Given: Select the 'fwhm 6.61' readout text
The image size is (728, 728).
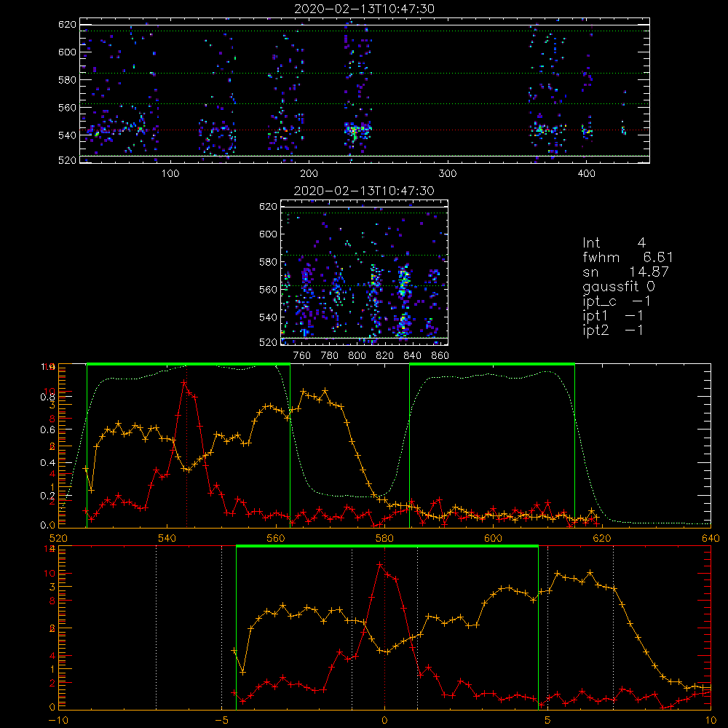Looking at the screenshot, I should coord(628,257).
